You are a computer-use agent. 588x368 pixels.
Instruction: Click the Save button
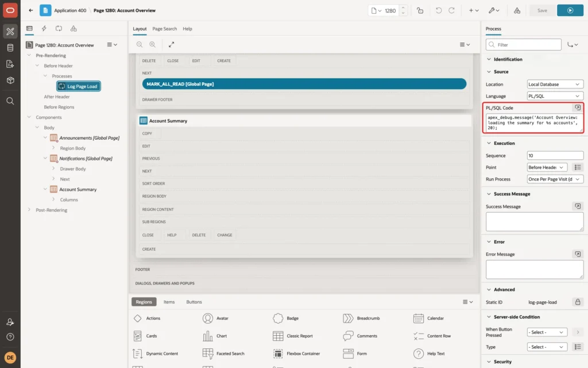point(542,10)
